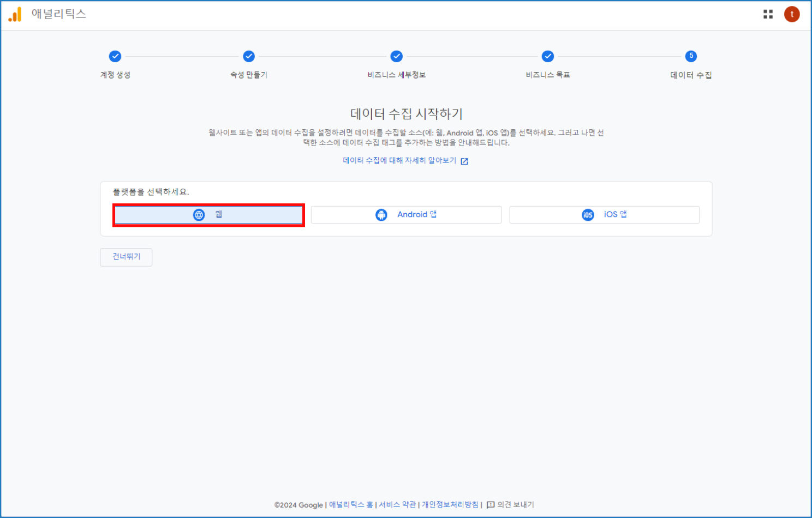The width and height of the screenshot is (812, 518).
Task: Click the 애널리틱스 title text in header
Action: coord(59,14)
